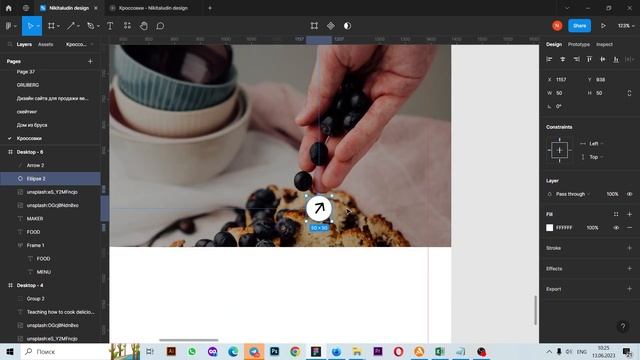Select the MAKER text layer

tap(50, 219)
